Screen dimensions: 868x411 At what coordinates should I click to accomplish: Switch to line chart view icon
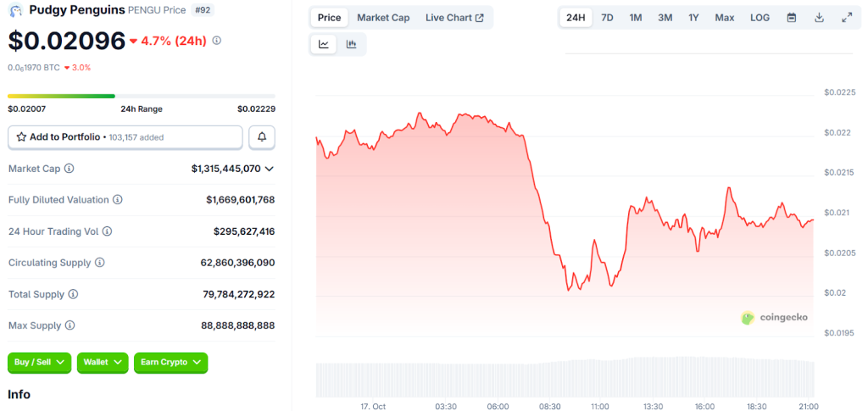click(324, 45)
